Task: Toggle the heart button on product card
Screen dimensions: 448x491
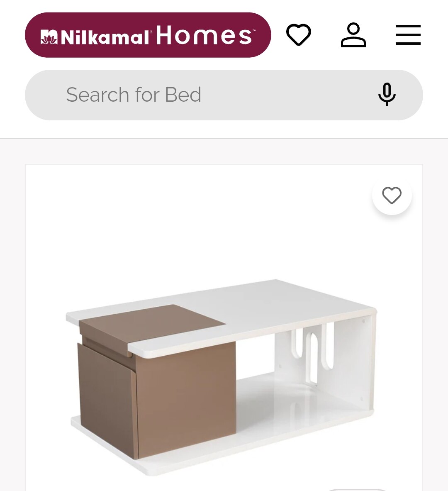Action: tap(392, 195)
